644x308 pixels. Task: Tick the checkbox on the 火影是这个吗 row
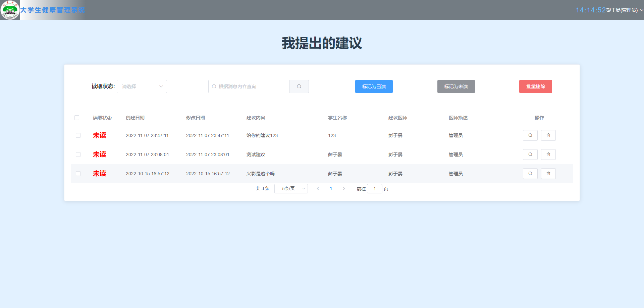(x=78, y=174)
